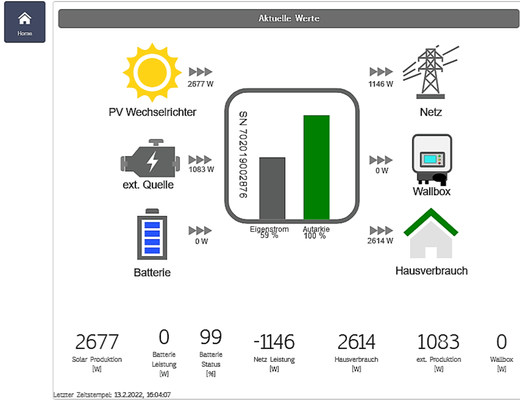The image size is (520, 402).
Task: Click the Letzter Zeitstempel timestamp text
Action: point(112,395)
